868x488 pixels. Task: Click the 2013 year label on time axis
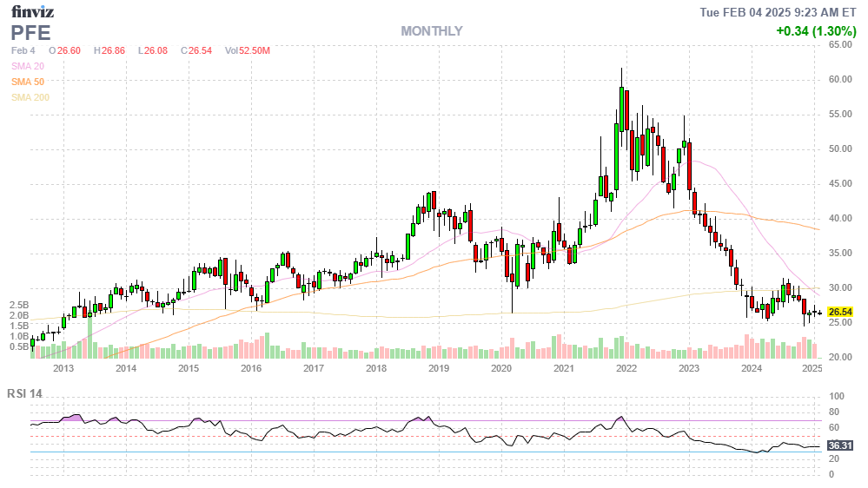(63, 369)
